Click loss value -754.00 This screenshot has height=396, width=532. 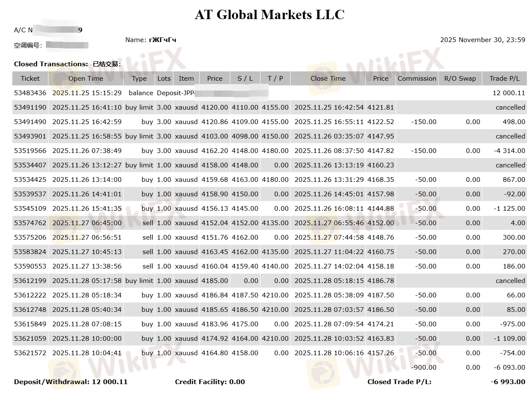click(512, 353)
